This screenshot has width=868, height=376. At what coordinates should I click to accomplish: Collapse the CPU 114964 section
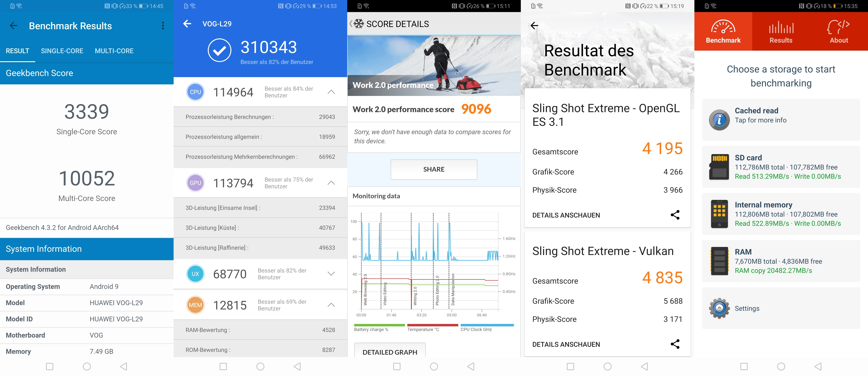click(x=331, y=92)
